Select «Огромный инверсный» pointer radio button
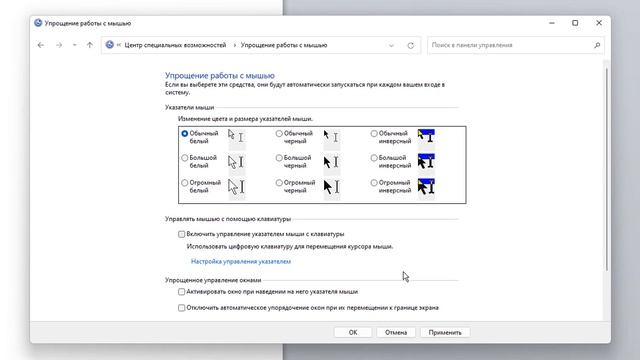 374,183
